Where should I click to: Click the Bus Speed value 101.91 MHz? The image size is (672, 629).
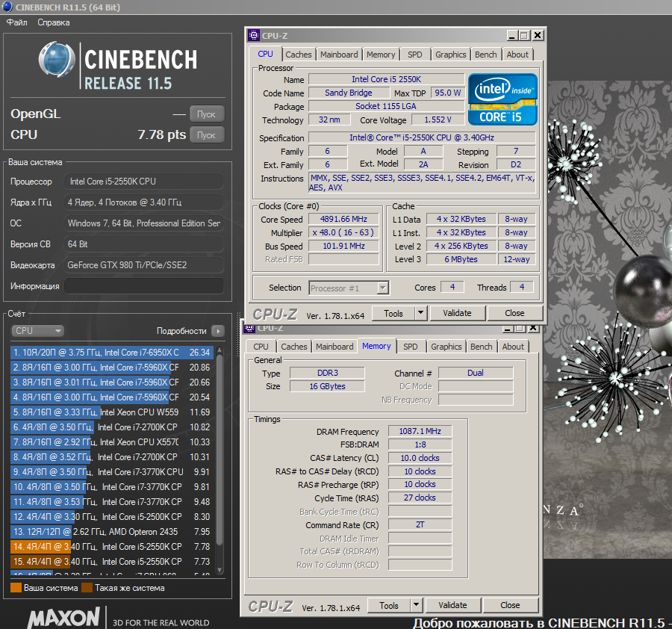point(343,246)
